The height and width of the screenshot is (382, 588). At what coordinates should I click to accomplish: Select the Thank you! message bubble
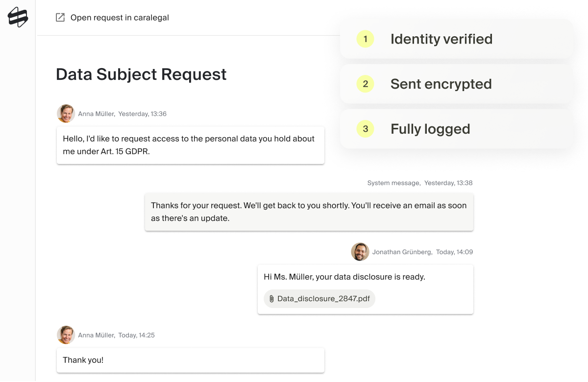(x=191, y=360)
